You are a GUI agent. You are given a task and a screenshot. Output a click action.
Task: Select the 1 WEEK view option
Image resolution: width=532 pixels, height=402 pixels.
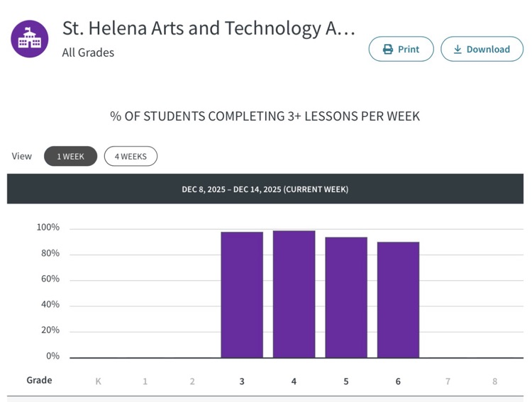tap(70, 157)
